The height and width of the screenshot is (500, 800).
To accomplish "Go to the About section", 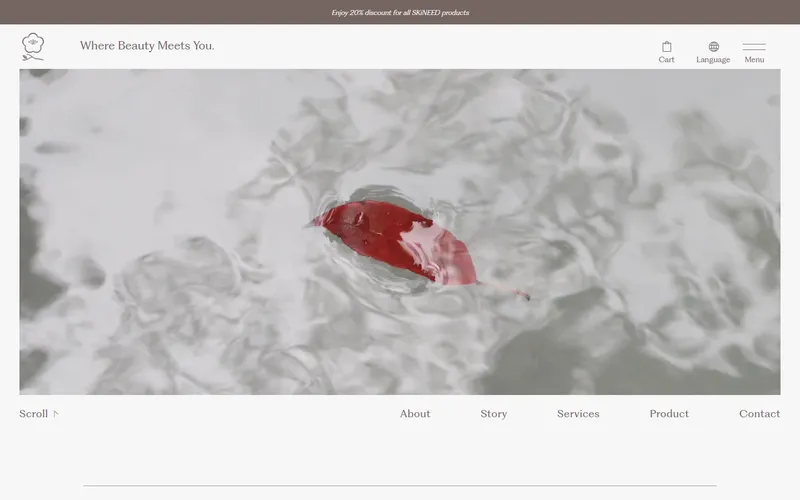I will coord(415,414).
